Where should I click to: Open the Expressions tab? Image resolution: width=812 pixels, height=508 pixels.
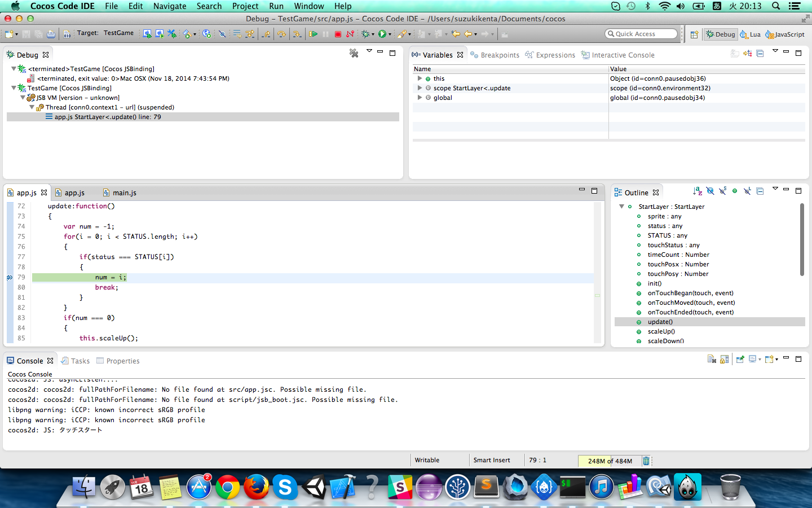pyautogui.click(x=550, y=55)
